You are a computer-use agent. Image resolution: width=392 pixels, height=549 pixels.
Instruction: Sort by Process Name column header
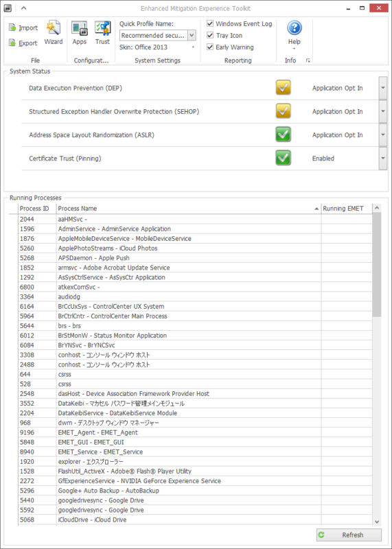click(x=189, y=209)
